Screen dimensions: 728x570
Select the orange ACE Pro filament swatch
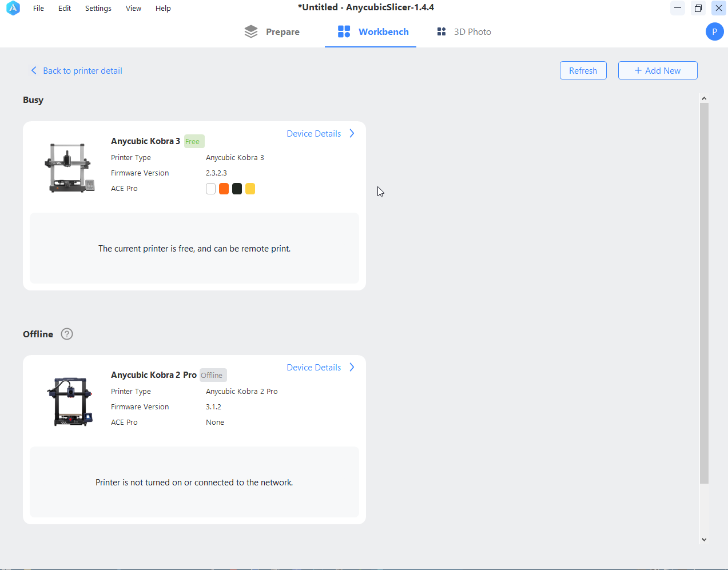[x=224, y=189]
